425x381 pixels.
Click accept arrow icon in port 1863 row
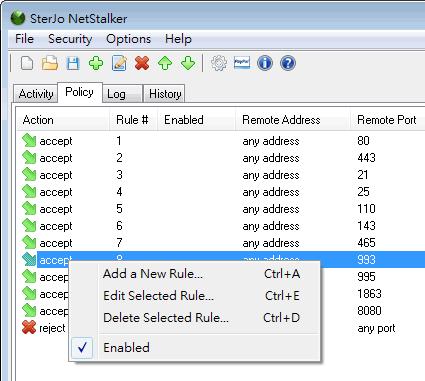tap(29, 294)
